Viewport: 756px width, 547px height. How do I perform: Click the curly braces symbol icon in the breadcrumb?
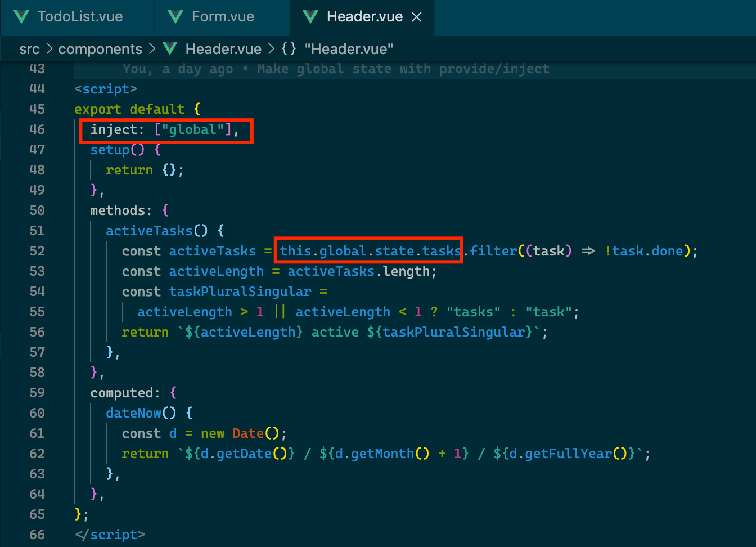click(289, 49)
